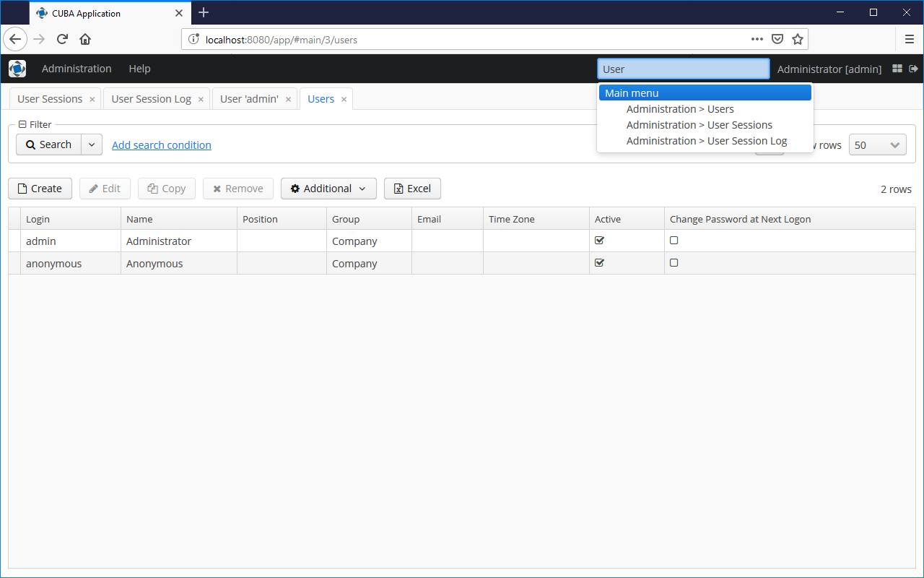The image size is (924, 578).
Task: Toggle Active checkbox for admin user
Action: pos(599,241)
